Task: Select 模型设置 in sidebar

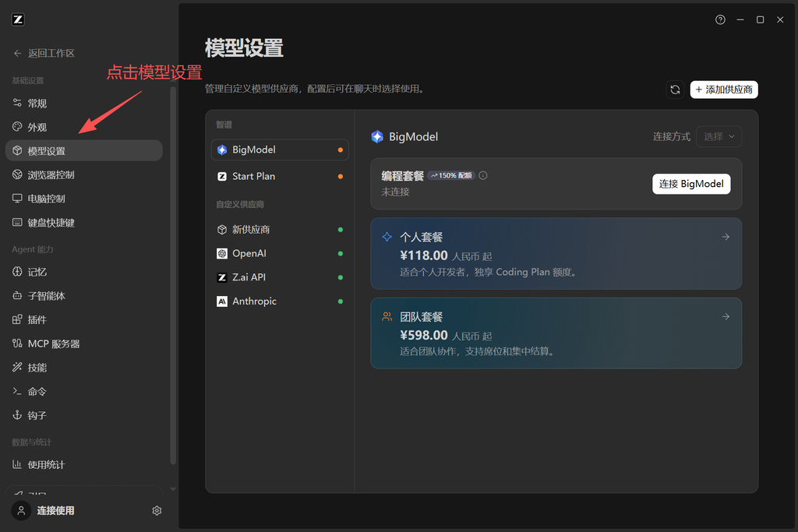Action: 84,150
